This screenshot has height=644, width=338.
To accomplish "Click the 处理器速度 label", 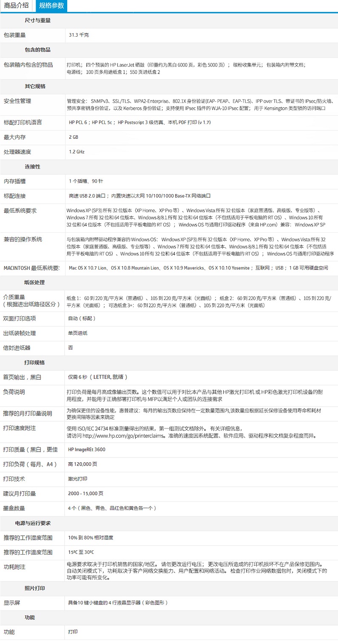I will (17, 152).
